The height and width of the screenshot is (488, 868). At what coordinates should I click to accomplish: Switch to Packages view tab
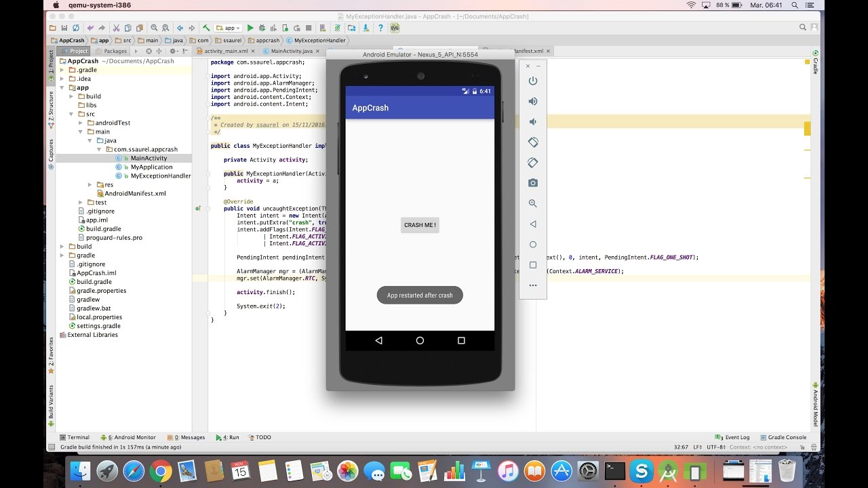111,51
